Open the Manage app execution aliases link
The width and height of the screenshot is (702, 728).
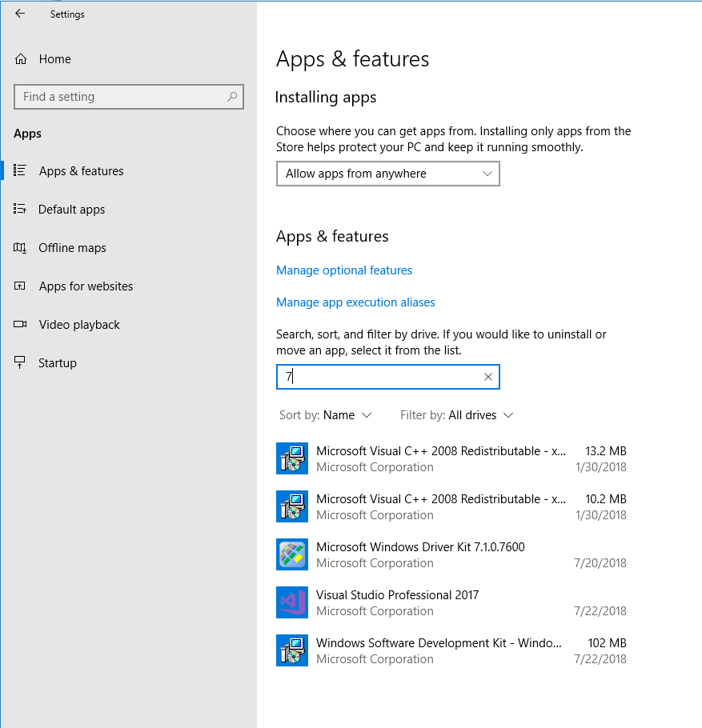(x=355, y=302)
